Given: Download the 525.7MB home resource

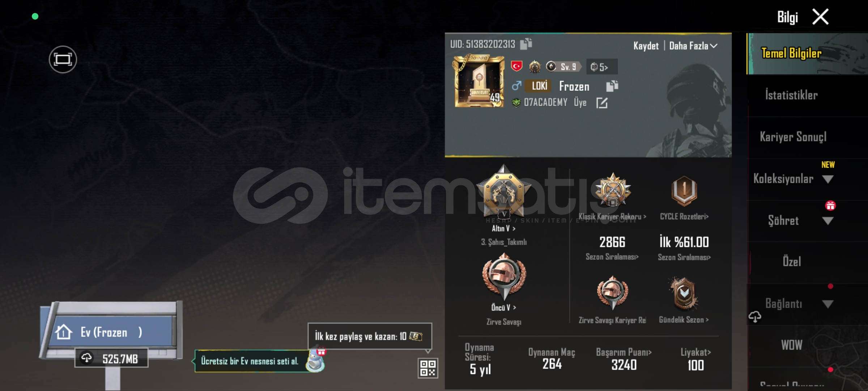Looking at the screenshot, I should [x=111, y=358].
